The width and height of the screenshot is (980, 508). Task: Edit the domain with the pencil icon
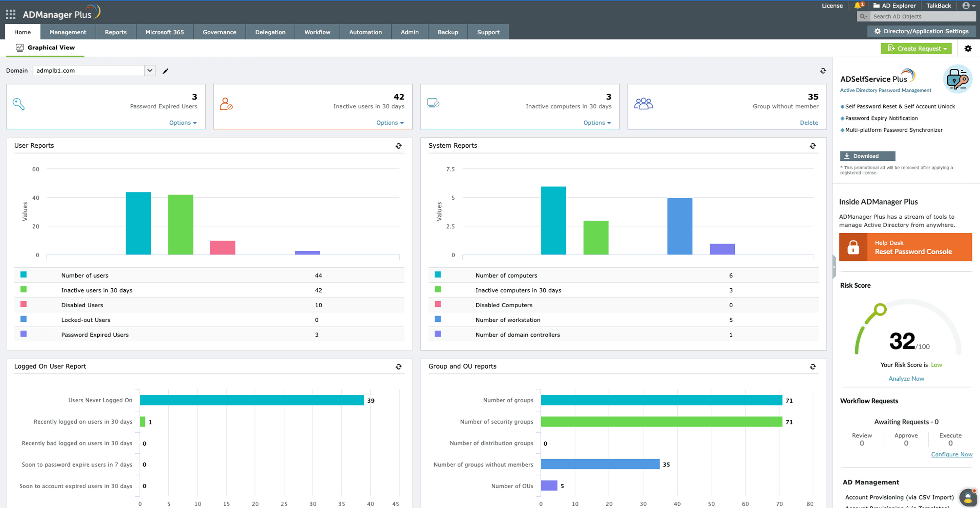(x=165, y=71)
